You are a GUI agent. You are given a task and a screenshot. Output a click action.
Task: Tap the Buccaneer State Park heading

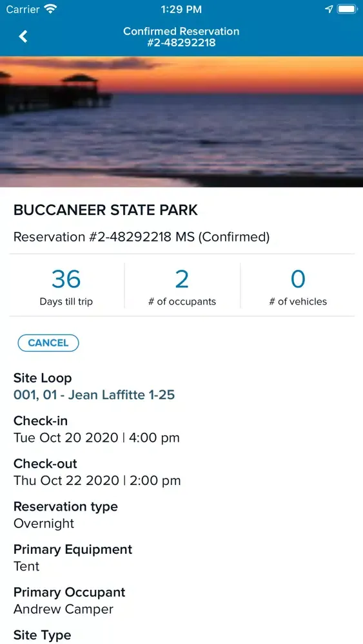pos(106,210)
